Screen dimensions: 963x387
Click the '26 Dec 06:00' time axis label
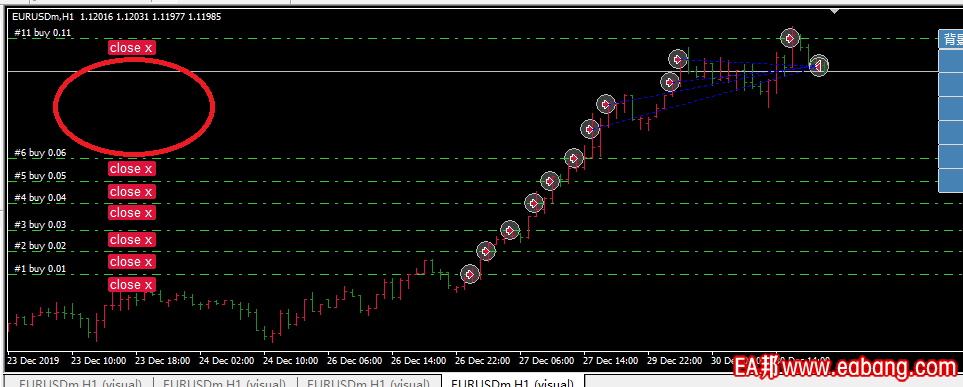(x=354, y=360)
